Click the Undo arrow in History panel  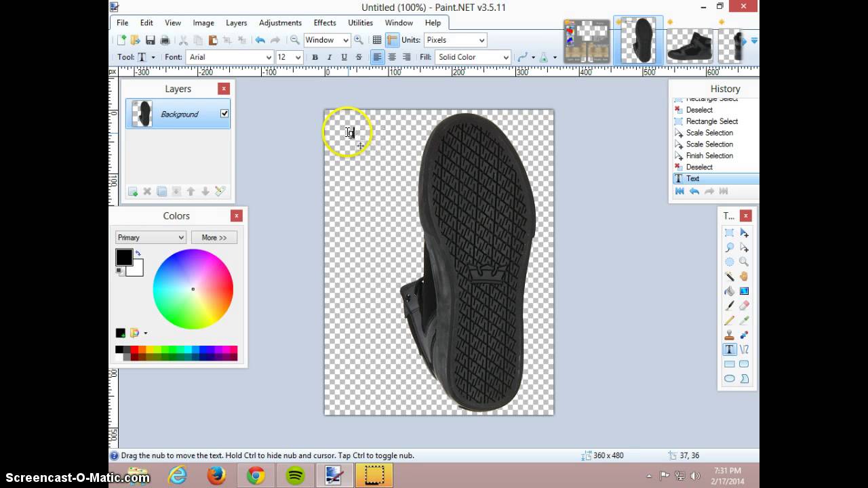tap(694, 192)
